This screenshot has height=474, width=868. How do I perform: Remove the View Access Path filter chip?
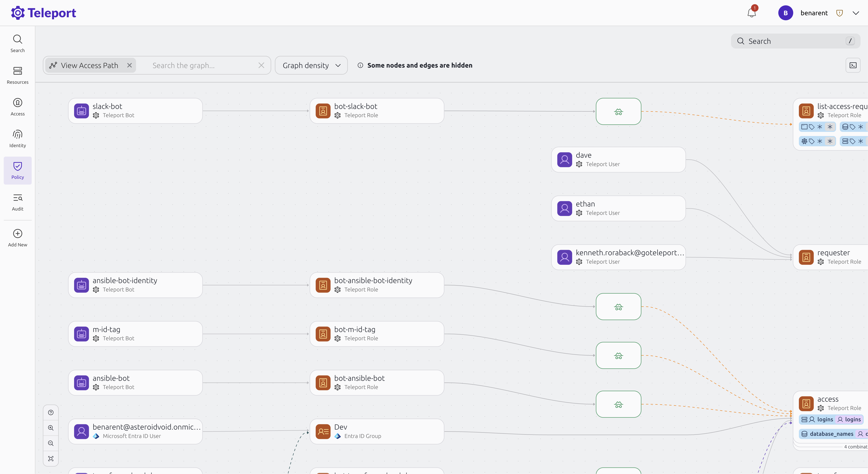tap(129, 65)
